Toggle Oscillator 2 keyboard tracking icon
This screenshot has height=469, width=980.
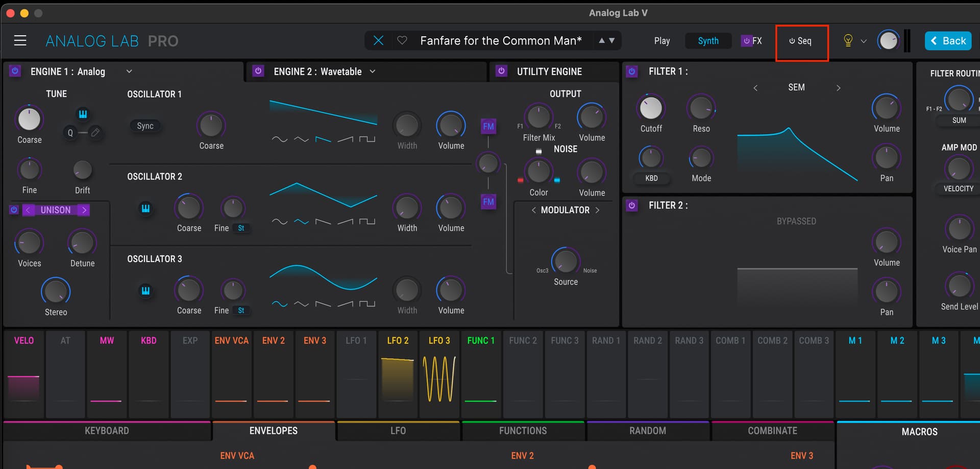[145, 208]
